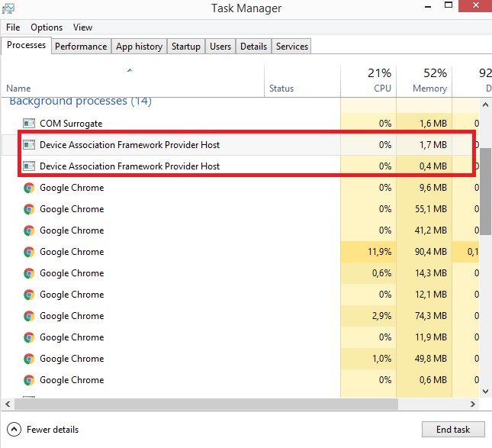
Task: Click Chrome icon of the 49,8 MB process
Action: [x=29, y=359]
